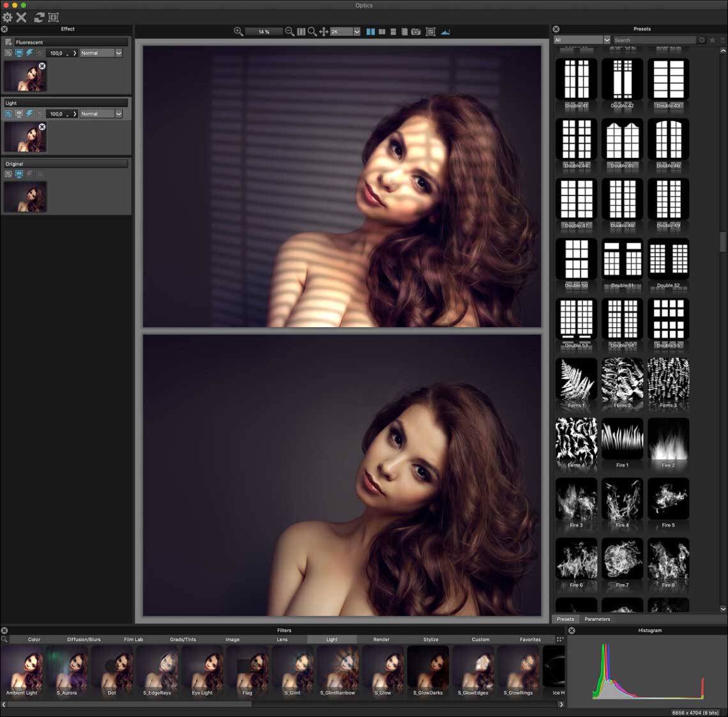The height and width of the screenshot is (717, 728).
Task: Switch to the Parameters tab
Action: pos(597,619)
